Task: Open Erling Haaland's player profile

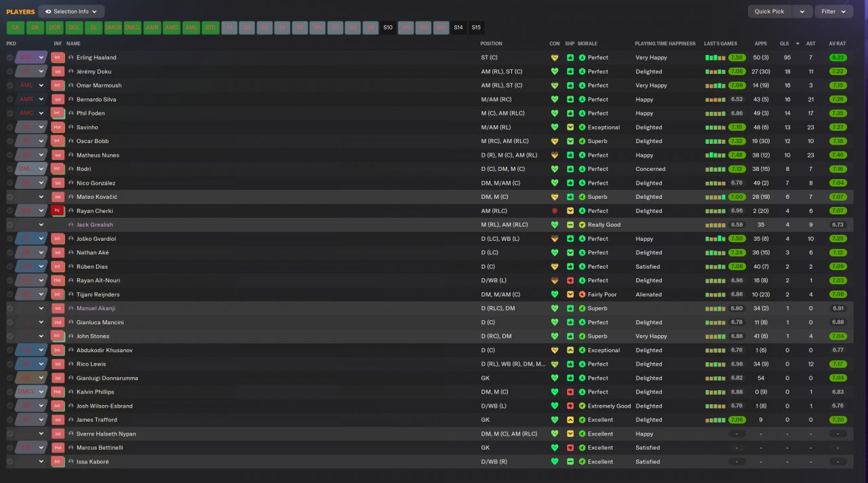Action: pos(96,58)
